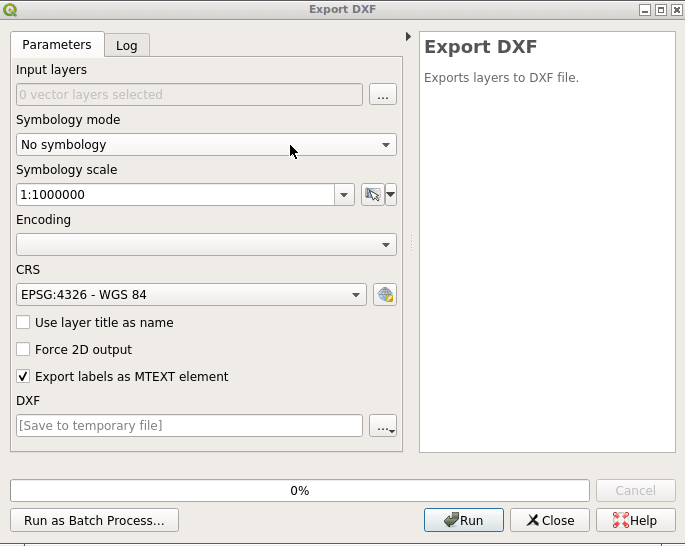Maximize the Export DXF window
This screenshot has height=546, width=685.
(x=660, y=9)
